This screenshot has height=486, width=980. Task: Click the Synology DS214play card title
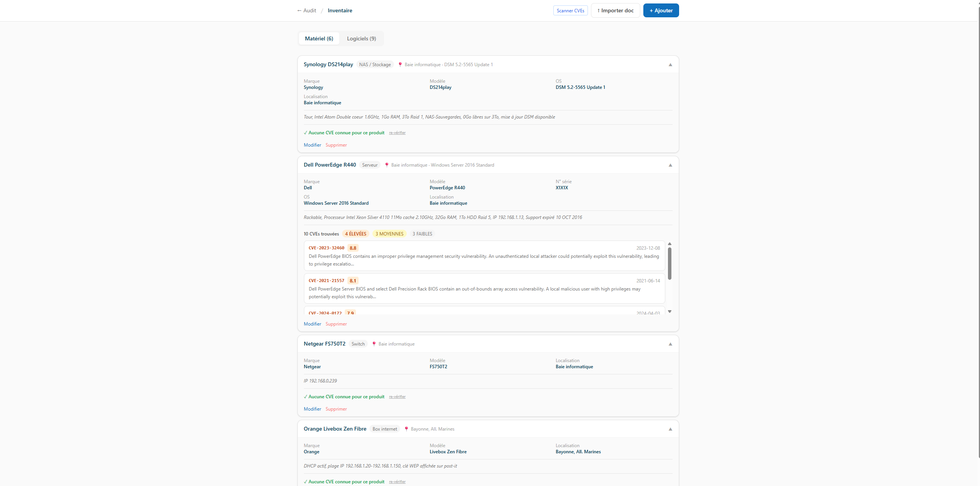328,65
